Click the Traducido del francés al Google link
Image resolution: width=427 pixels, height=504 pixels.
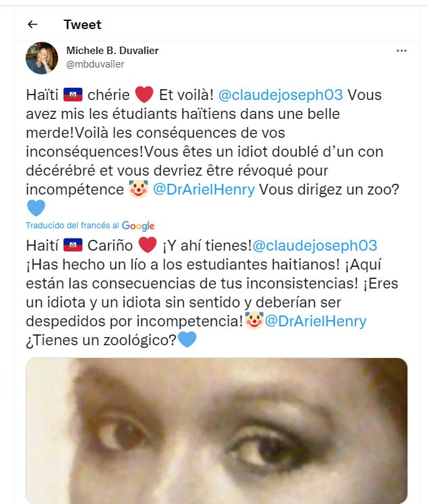pyautogui.click(x=90, y=226)
